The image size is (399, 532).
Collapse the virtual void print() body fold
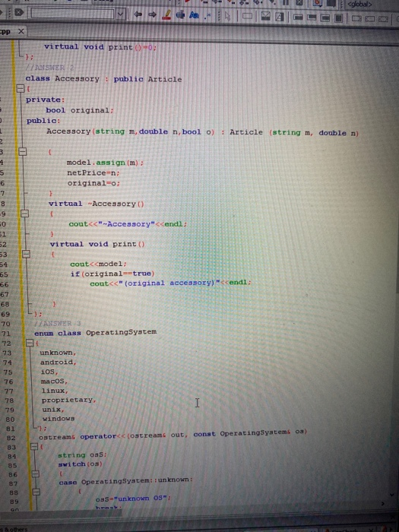coord(26,254)
